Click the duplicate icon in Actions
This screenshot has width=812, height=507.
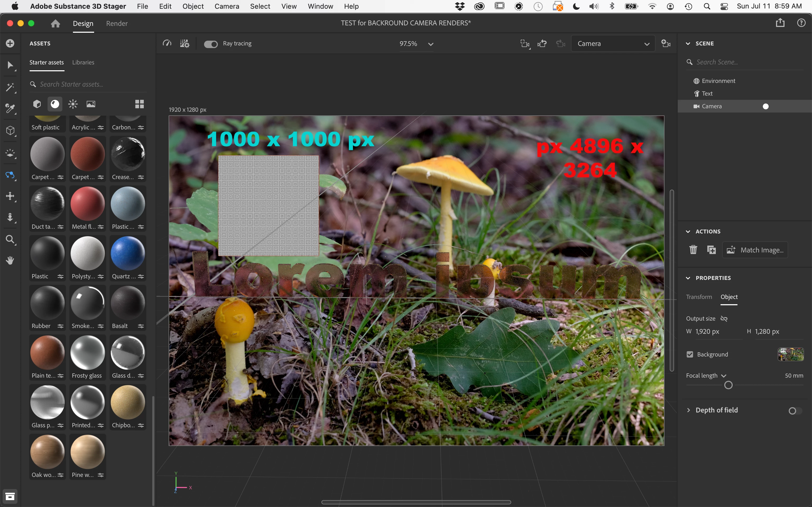tap(711, 250)
